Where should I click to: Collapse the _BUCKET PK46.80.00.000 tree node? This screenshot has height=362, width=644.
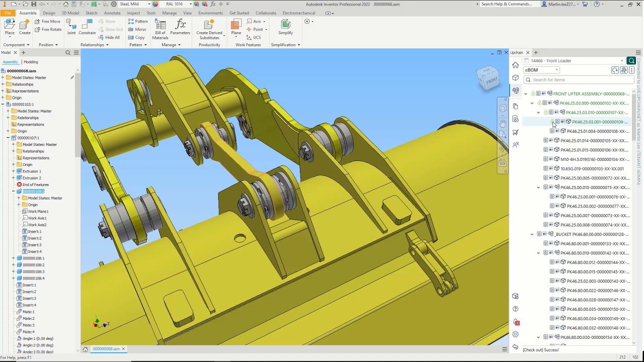[x=532, y=234]
